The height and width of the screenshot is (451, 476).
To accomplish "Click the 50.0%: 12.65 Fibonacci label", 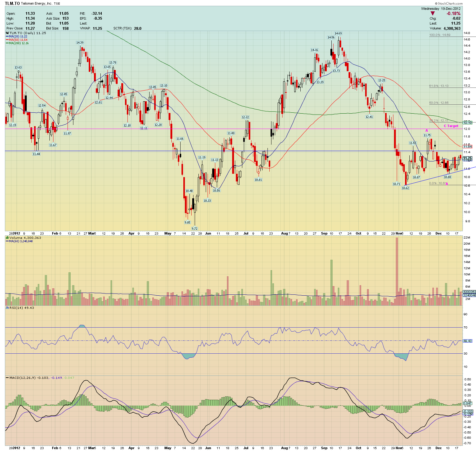I will 439,103.
